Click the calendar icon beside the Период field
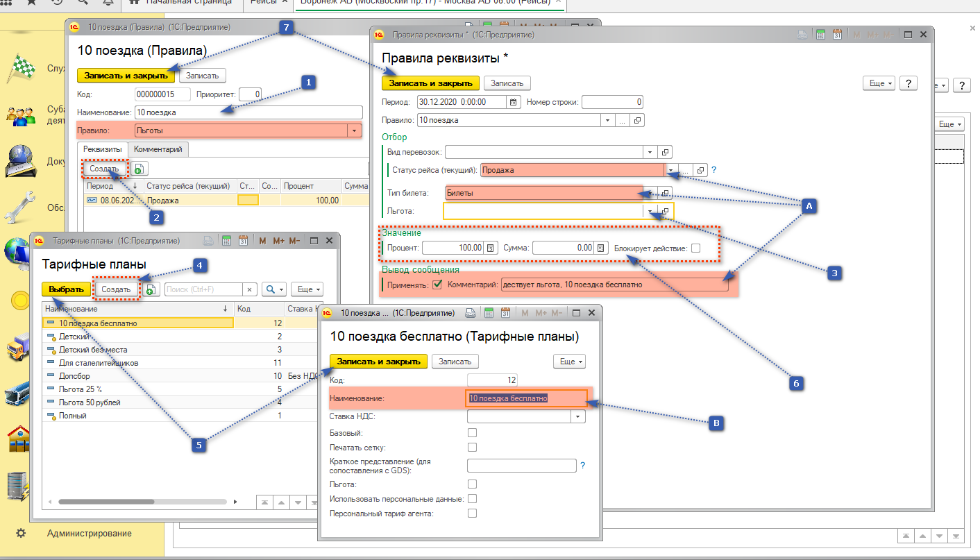Image resolution: width=980 pixels, height=560 pixels. pos(514,102)
